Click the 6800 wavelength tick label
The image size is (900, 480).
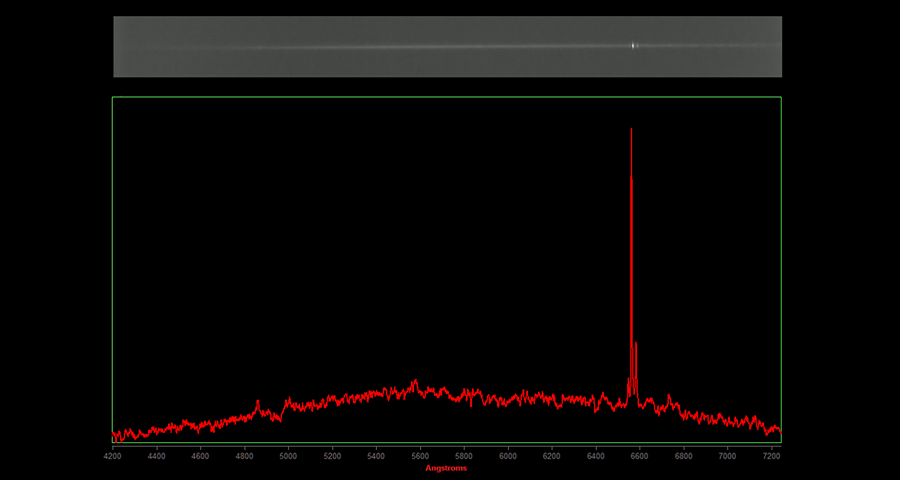point(684,456)
